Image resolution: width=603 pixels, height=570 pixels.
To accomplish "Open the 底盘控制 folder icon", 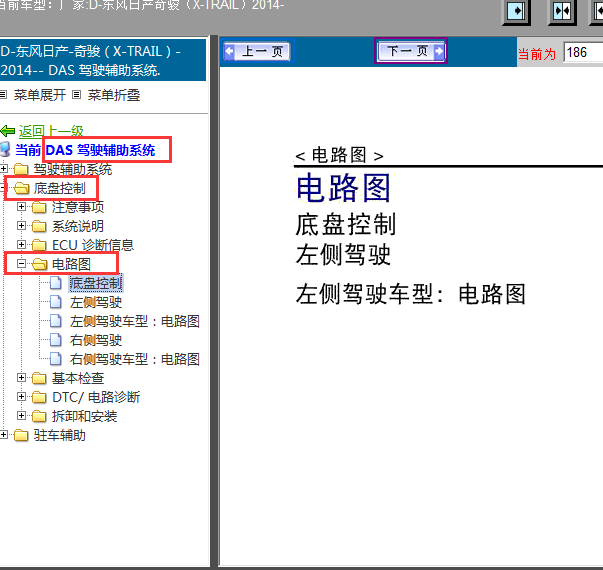I will [x=22, y=188].
